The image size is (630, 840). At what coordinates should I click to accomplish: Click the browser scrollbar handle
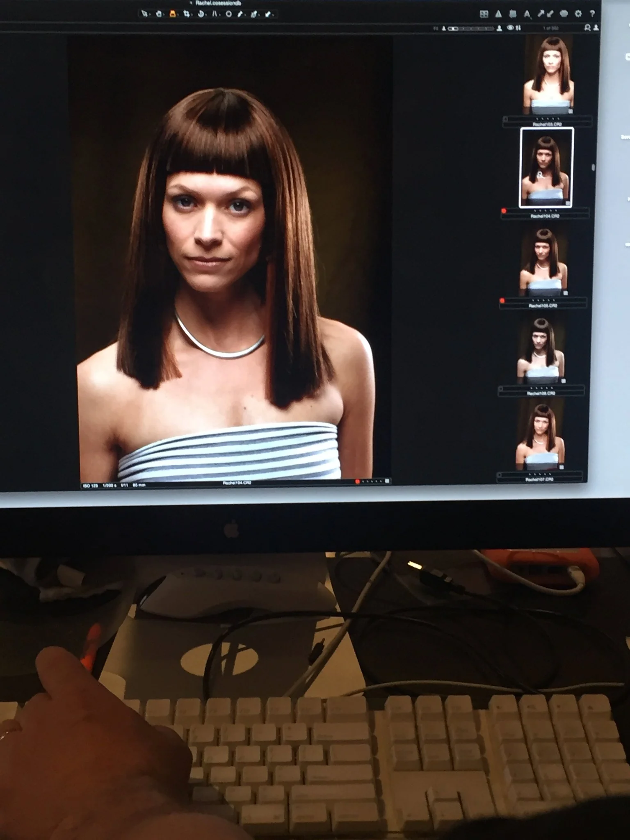pyautogui.click(x=593, y=167)
